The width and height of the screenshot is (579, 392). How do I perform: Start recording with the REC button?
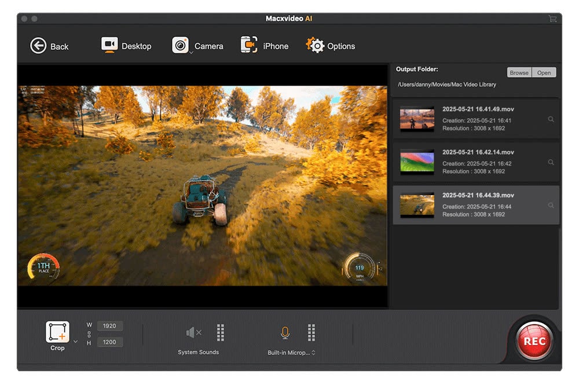pyautogui.click(x=534, y=341)
